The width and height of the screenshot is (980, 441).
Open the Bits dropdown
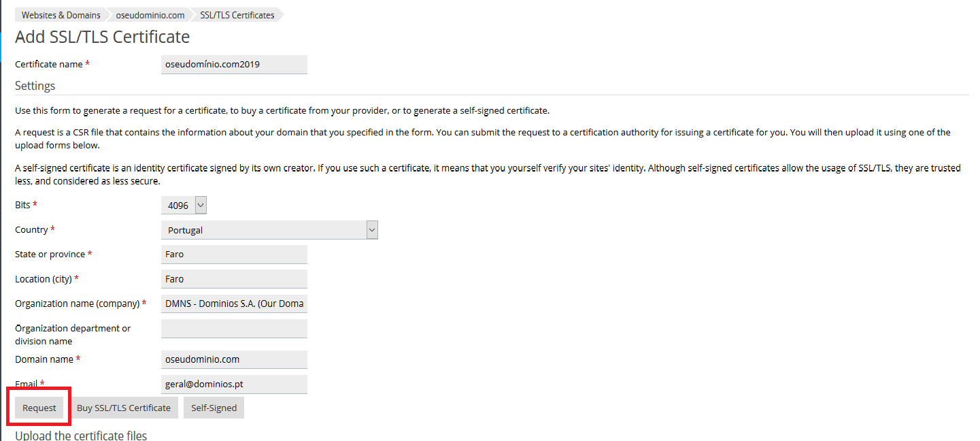[183, 205]
